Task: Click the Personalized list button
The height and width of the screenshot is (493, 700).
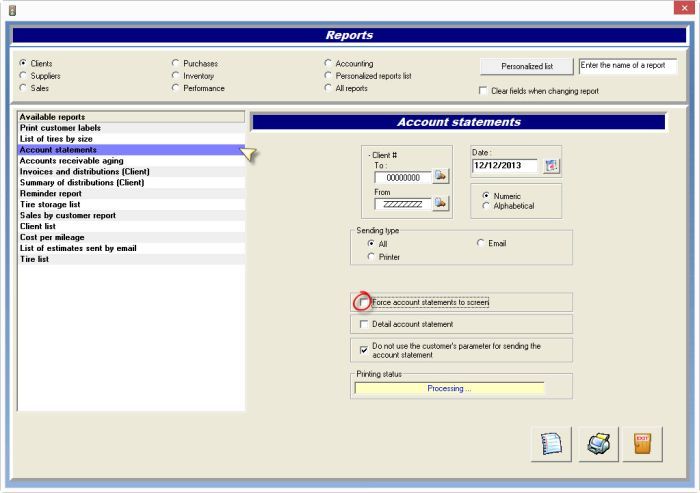Action: pyautogui.click(x=527, y=66)
